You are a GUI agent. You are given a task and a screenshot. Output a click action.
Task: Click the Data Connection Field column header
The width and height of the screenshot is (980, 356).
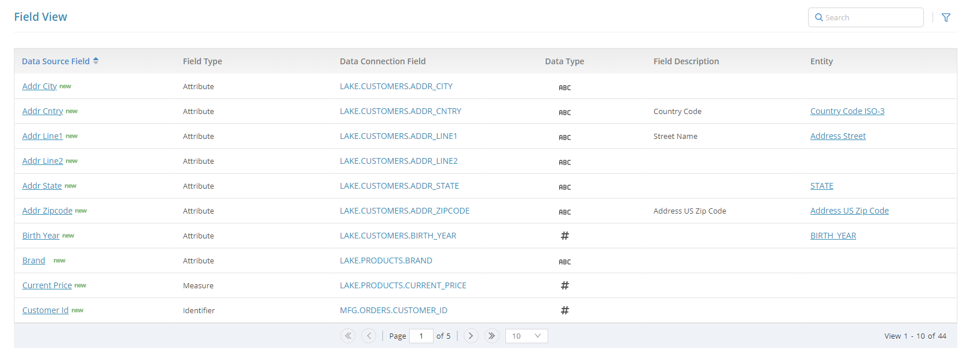pyautogui.click(x=383, y=61)
